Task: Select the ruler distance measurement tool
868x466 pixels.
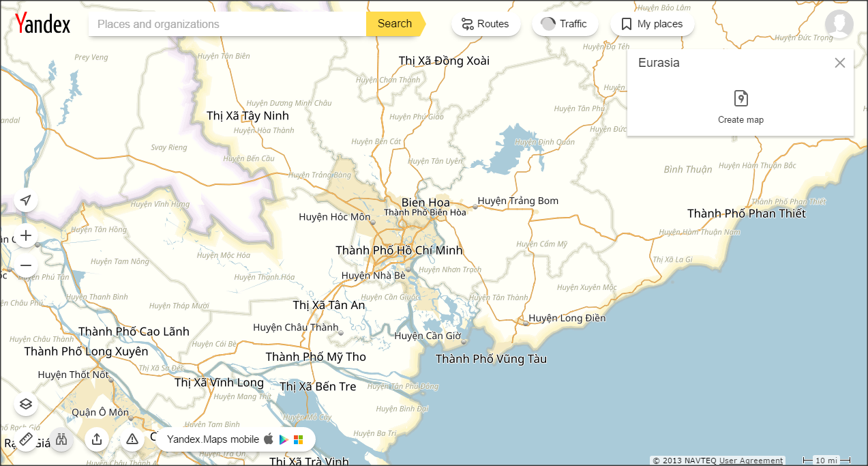Action: [26, 439]
